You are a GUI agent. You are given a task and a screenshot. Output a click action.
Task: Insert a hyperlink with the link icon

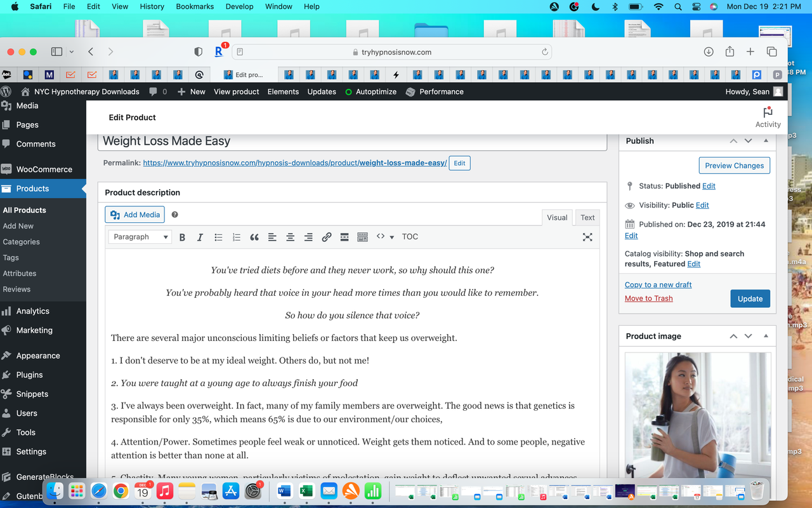326,237
